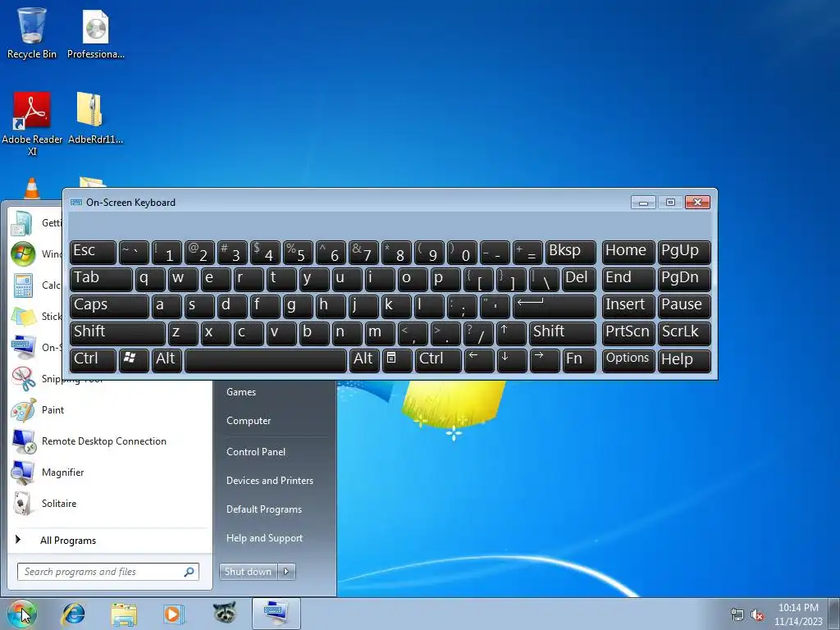Toggle the left Shift key
840x630 pixels.
pyautogui.click(x=117, y=333)
